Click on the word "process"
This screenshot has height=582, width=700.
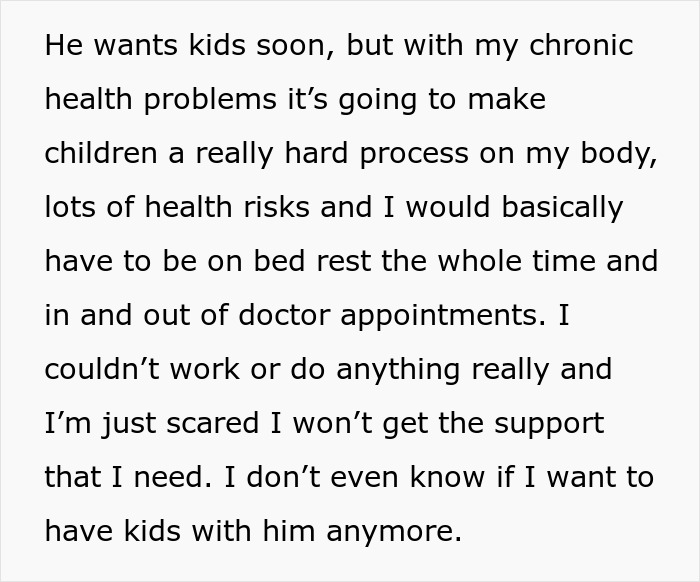(x=414, y=155)
